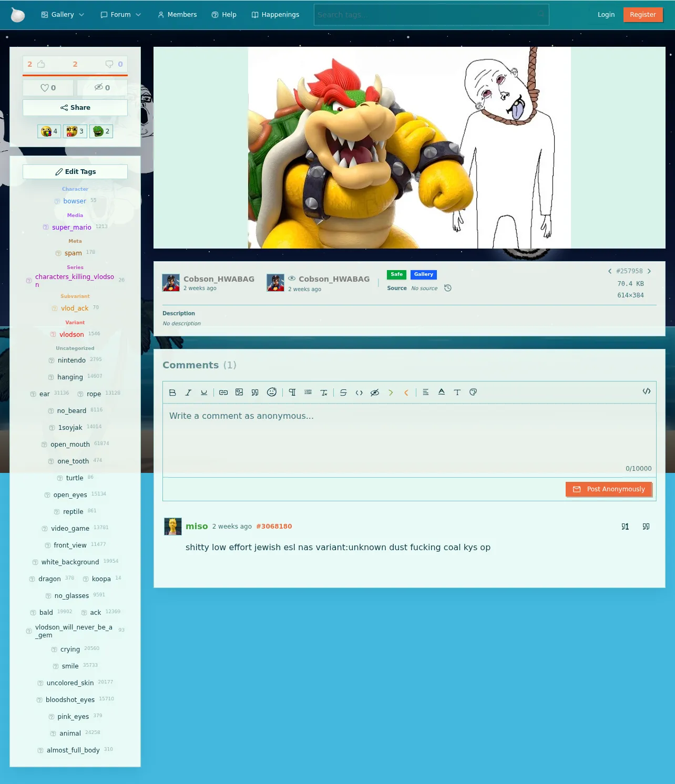Toggle the glasses reaction with count 3
The width and height of the screenshot is (675, 784).
tap(75, 131)
